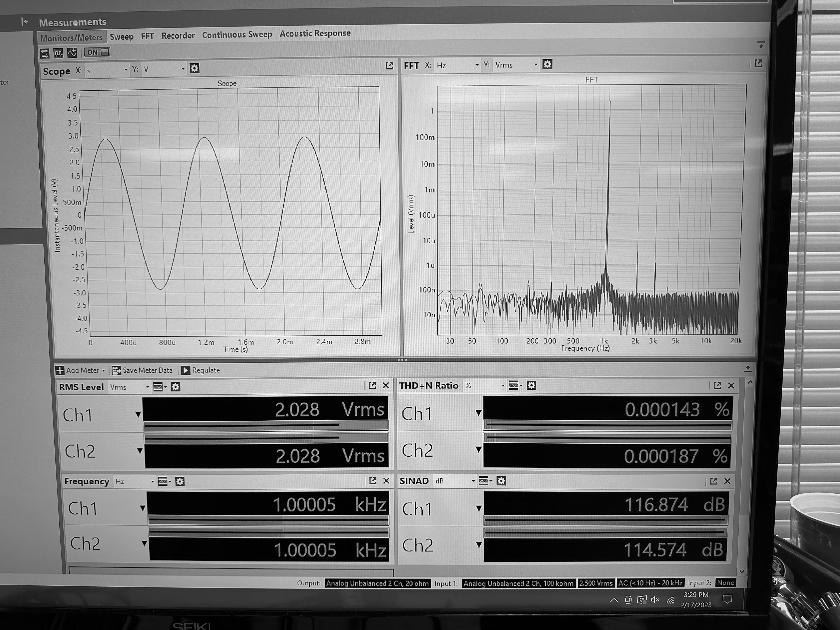The height and width of the screenshot is (630, 840).
Task: Expand THD+N Ratio Ch1 dropdown arrow
Action: (479, 413)
